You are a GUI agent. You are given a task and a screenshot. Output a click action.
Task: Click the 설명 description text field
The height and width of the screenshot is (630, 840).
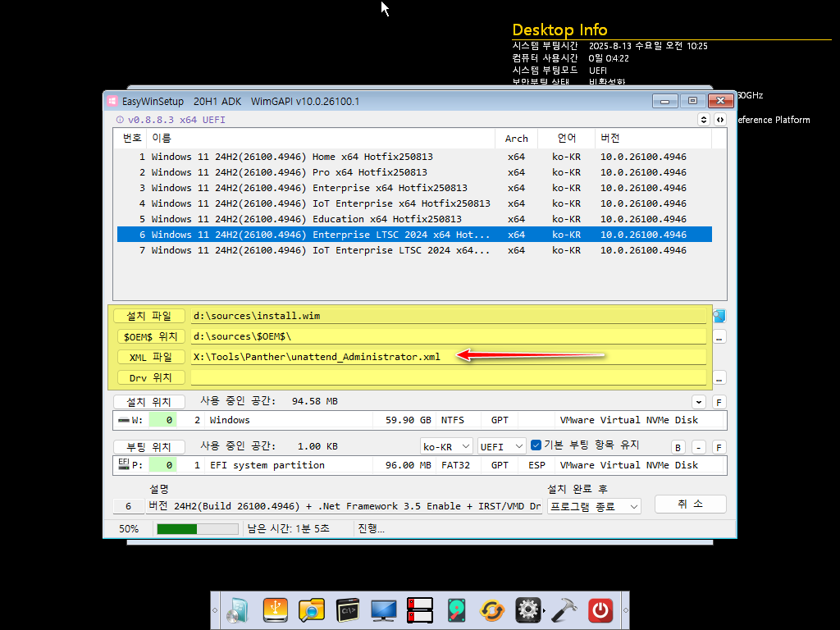pyautogui.click(x=344, y=506)
